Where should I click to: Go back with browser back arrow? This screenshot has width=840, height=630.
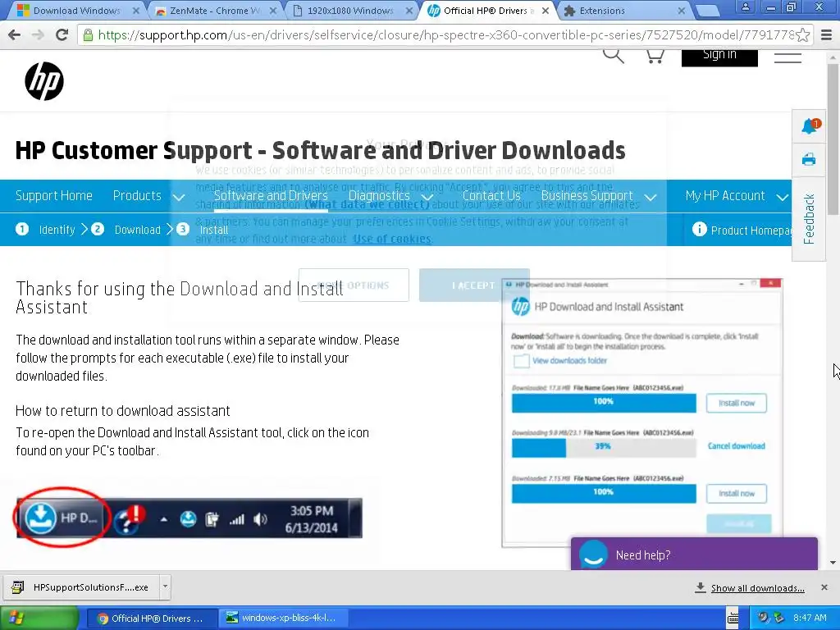tap(15, 35)
